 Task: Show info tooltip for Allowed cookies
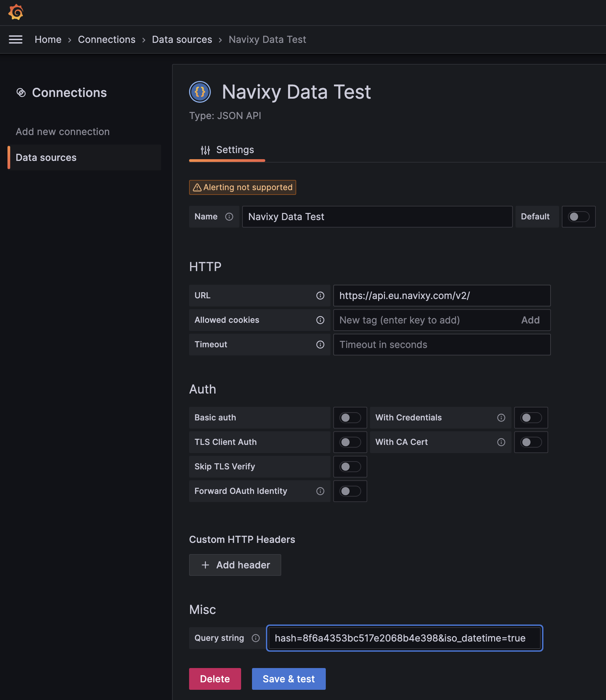pyautogui.click(x=320, y=320)
